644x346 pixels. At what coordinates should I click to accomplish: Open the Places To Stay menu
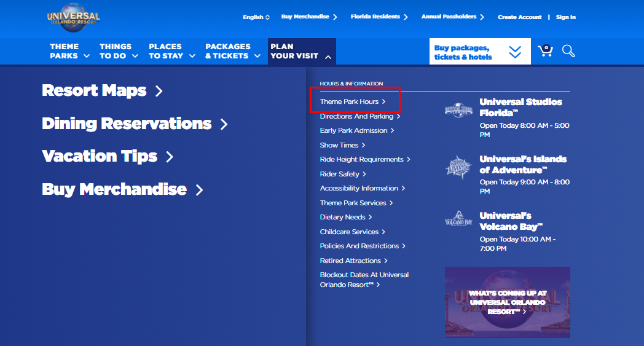[x=171, y=51]
